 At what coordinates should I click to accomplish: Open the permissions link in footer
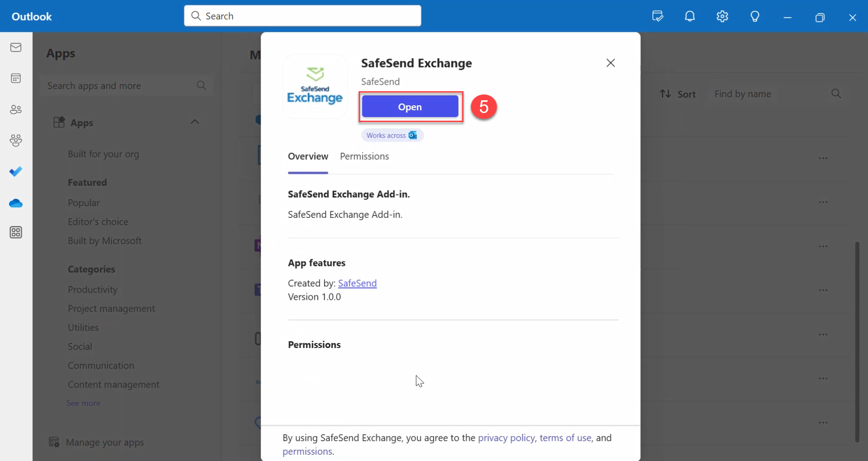tap(307, 451)
